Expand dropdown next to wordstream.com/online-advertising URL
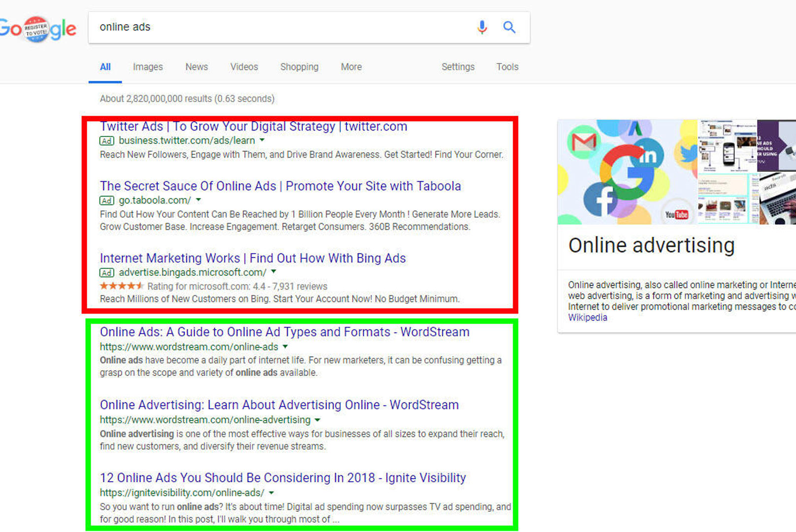Screen dimensions: 796x532 [318, 420]
